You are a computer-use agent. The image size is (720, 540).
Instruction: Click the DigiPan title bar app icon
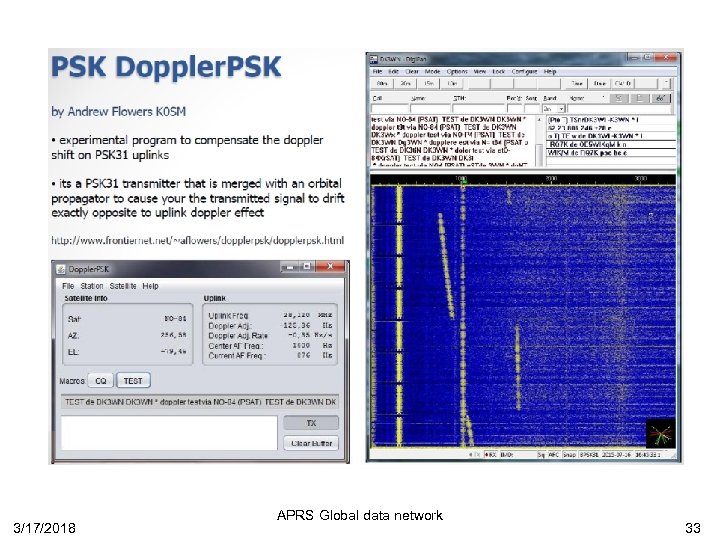374,59
